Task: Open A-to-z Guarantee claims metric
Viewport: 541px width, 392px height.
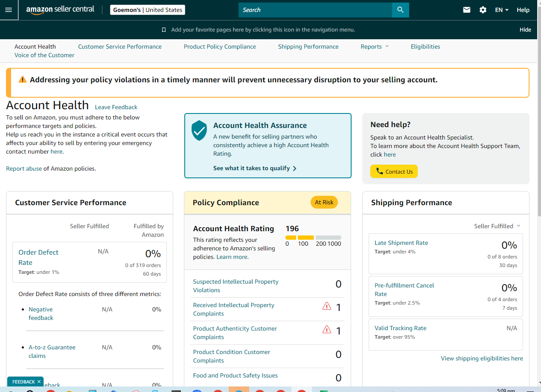Action: pyautogui.click(x=52, y=351)
